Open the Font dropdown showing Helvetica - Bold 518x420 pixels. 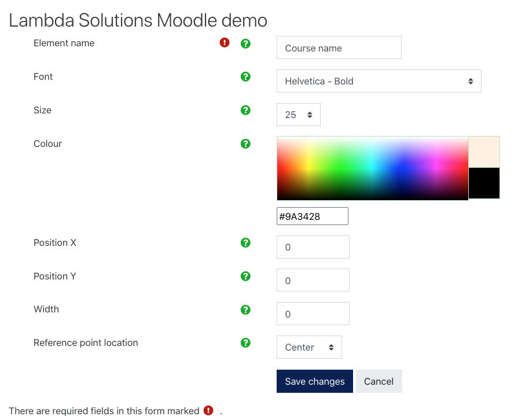379,81
